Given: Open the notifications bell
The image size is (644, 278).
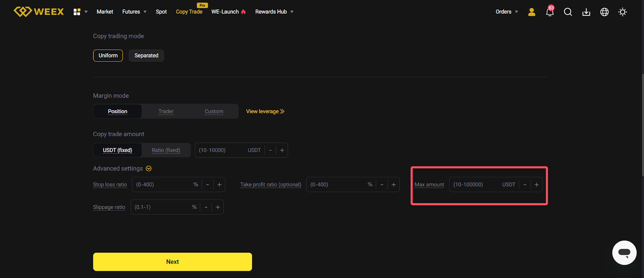Looking at the screenshot, I should (x=550, y=12).
